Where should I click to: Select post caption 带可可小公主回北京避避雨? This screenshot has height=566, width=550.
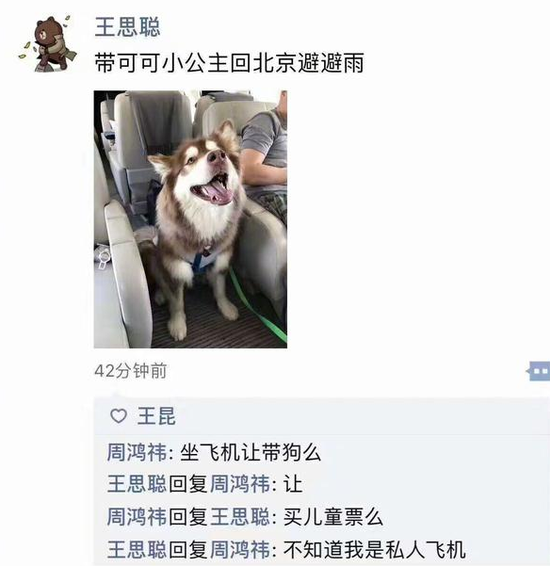tap(229, 62)
